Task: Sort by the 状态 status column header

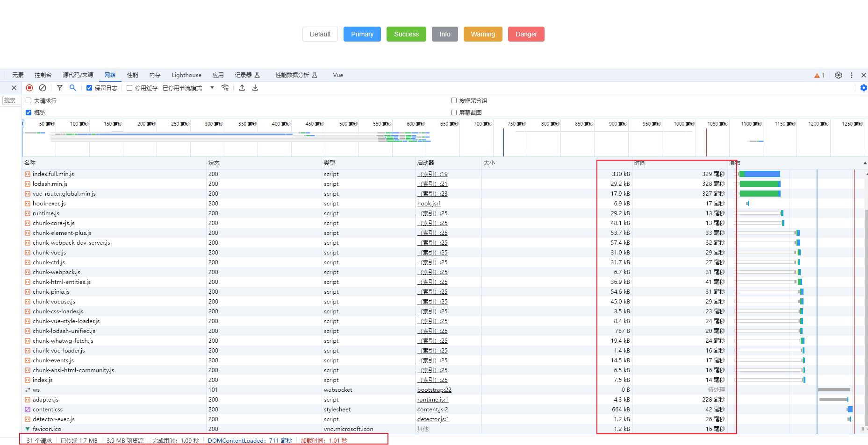Action: pyautogui.click(x=265, y=163)
